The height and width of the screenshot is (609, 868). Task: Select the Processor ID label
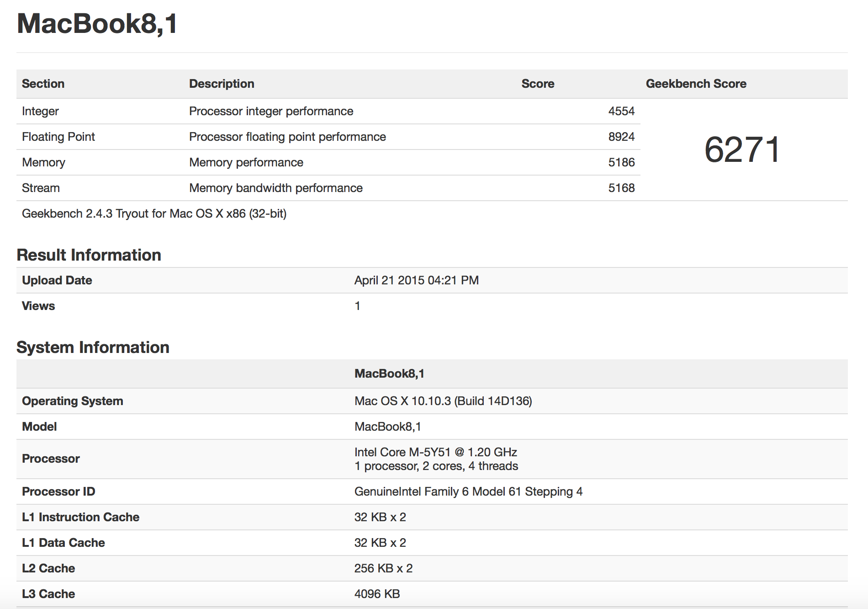[58, 491]
